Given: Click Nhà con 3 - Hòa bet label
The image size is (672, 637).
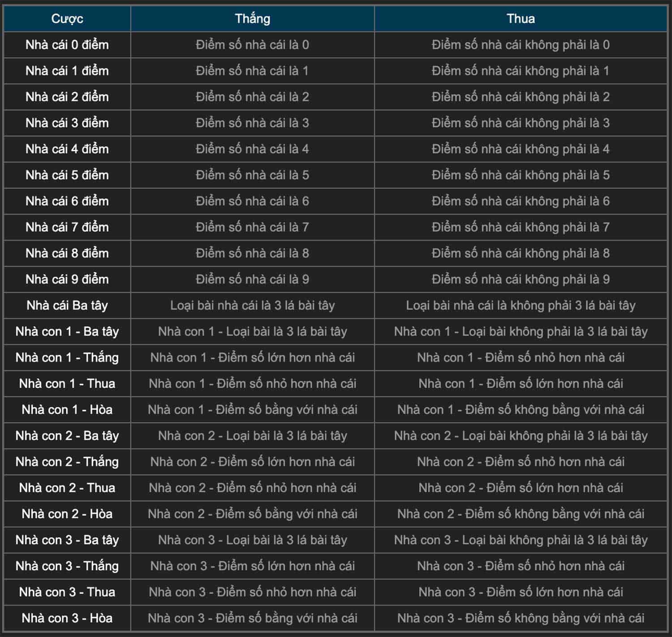Looking at the screenshot, I should (x=67, y=618).
